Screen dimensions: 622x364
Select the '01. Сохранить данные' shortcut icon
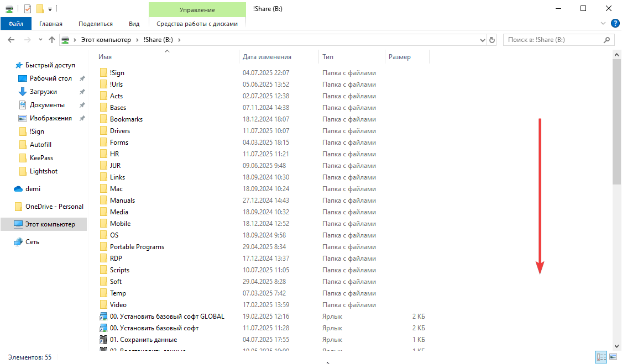point(103,340)
